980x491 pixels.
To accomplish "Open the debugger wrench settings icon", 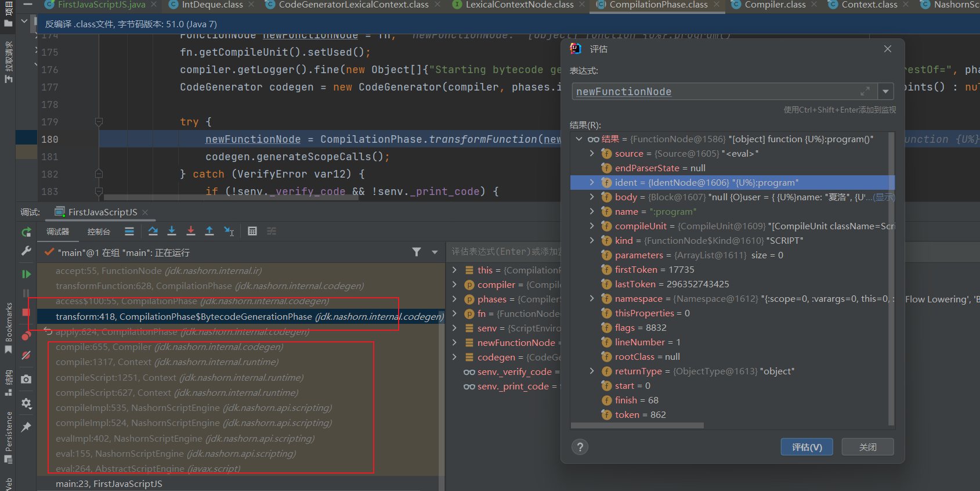I will 26,251.
